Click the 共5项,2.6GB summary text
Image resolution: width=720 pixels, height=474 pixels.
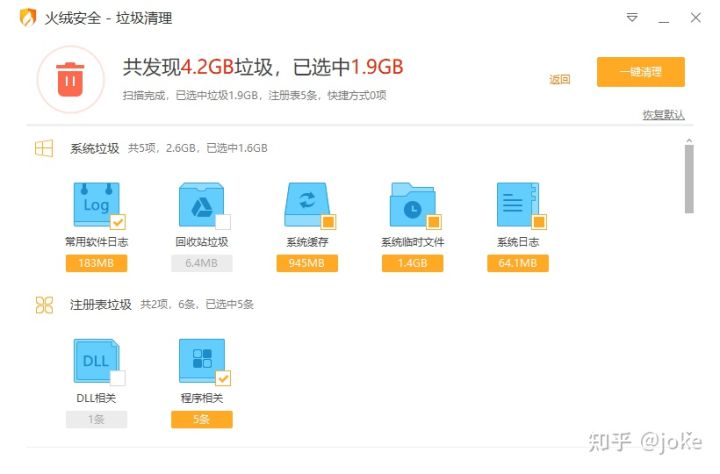pyautogui.click(x=197, y=148)
